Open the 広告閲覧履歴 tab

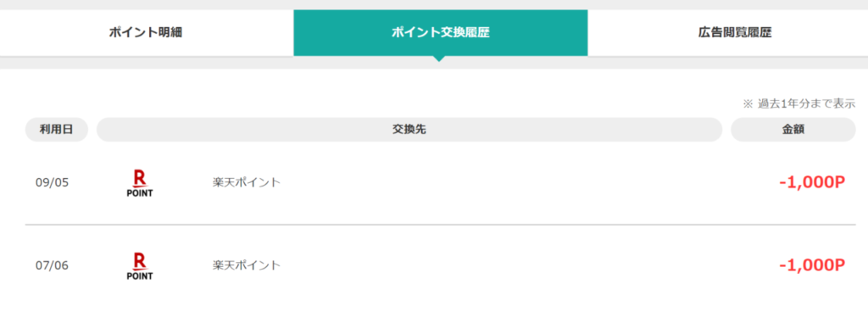[735, 33]
